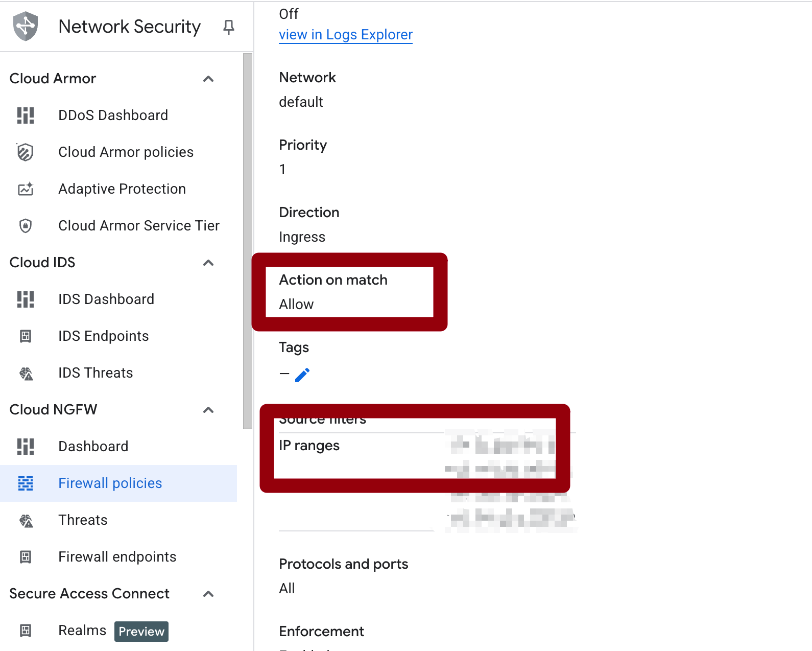Click the Cloud Armor policies shield icon
The height and width of the screenshot is (651, 812).
click(x=26, y=152)
